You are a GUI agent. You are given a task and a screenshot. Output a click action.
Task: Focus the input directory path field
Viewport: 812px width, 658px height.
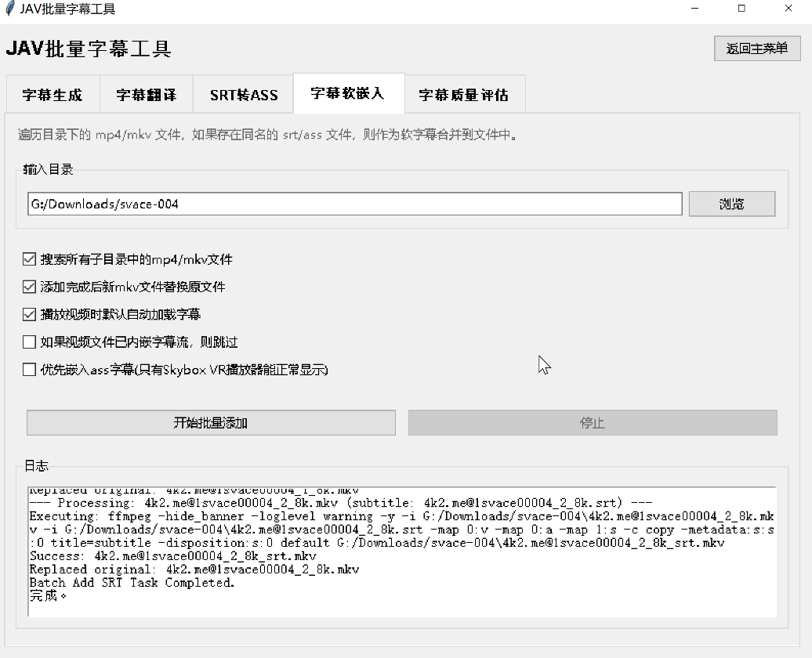[355, 204]
